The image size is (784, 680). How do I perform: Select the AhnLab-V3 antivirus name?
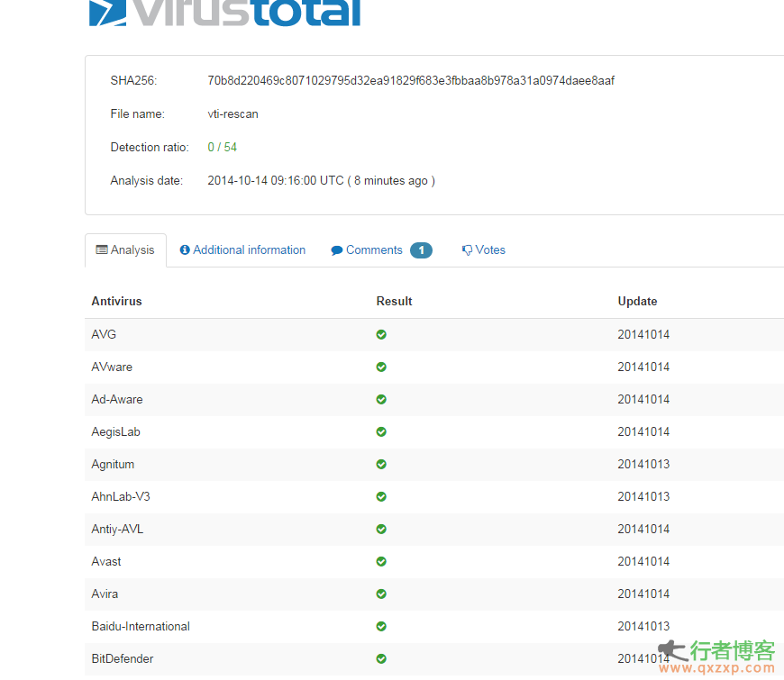coord(121,496)
